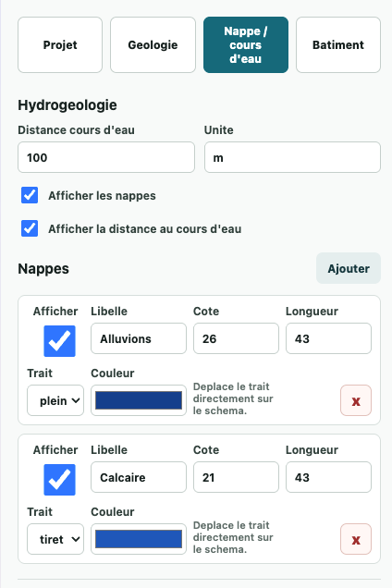Uncheck 'Afficher la distance au cours d'eau'
392x588 pixels.
pos(30,228)
